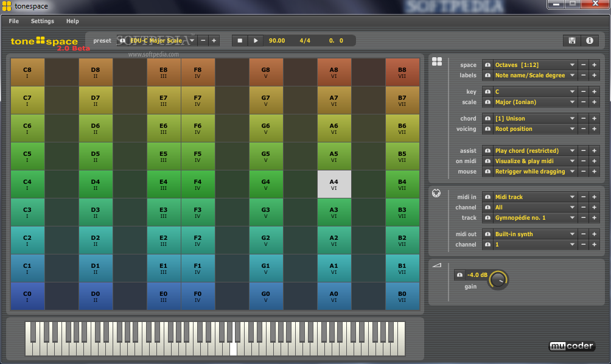Open the midi in dropdown Midi track
This screenshot has width=611, height=364.
tap(534, 197)
